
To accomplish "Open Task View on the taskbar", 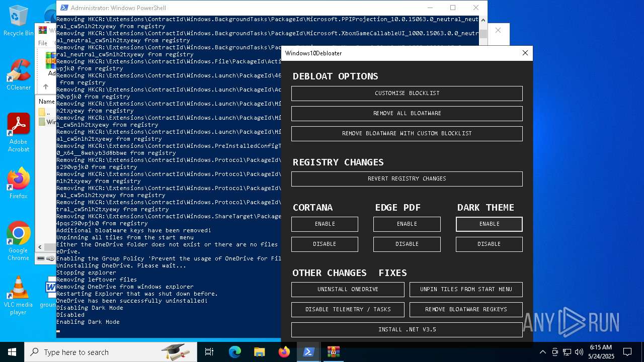I will click(209, 352).
